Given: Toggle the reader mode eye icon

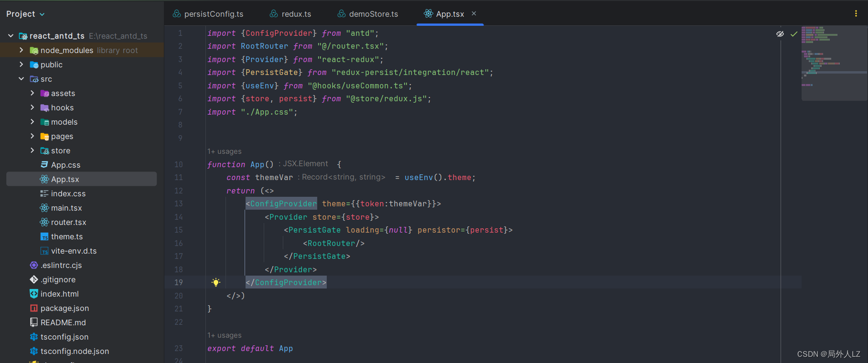Looking at the screenshot, I should click(x=780, y=34).
